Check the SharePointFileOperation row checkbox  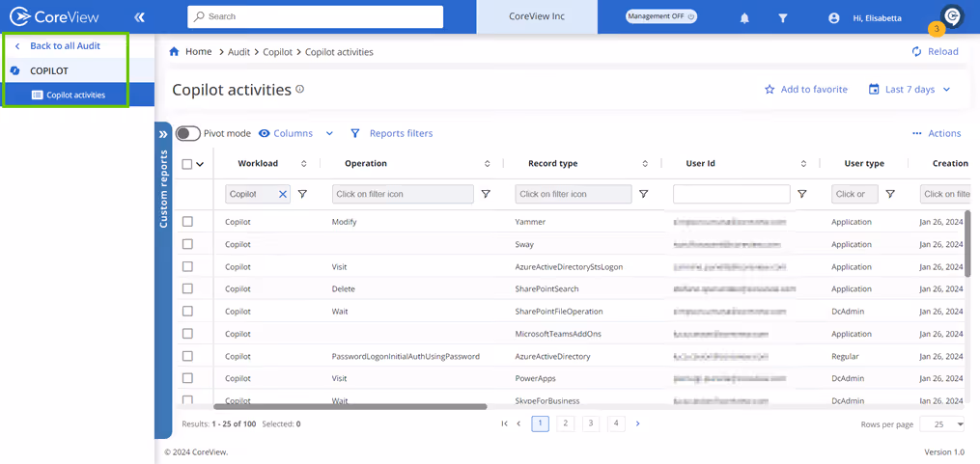pos(187,311)
